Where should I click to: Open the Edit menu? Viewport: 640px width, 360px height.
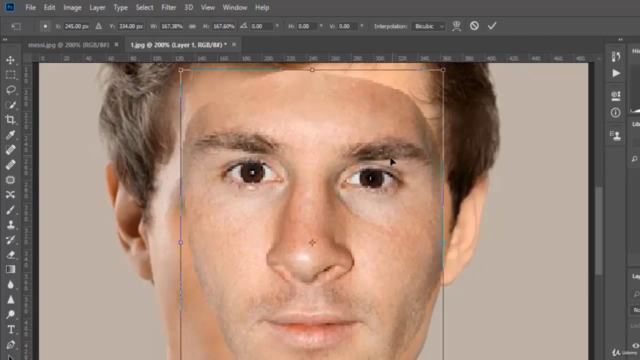49,7
